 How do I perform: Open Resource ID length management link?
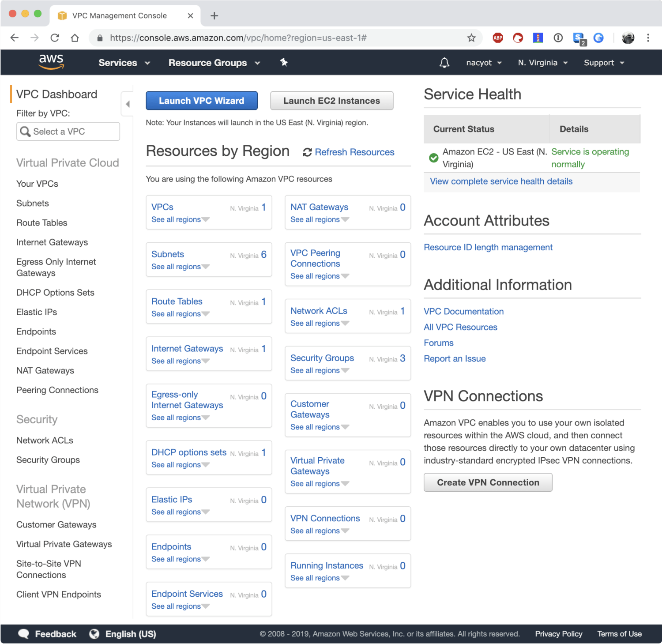[x=488, y=247]
